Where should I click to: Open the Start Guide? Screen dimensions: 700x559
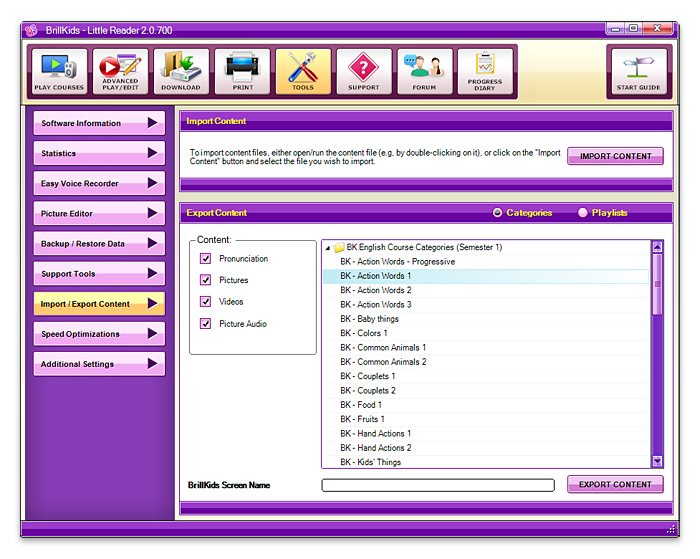[639, 71]
